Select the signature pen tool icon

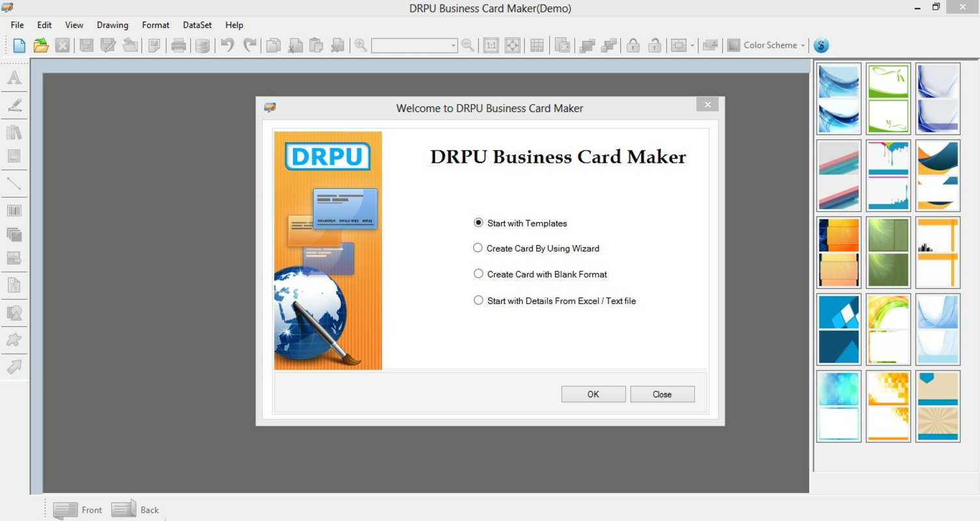click(x=14, y=106)
